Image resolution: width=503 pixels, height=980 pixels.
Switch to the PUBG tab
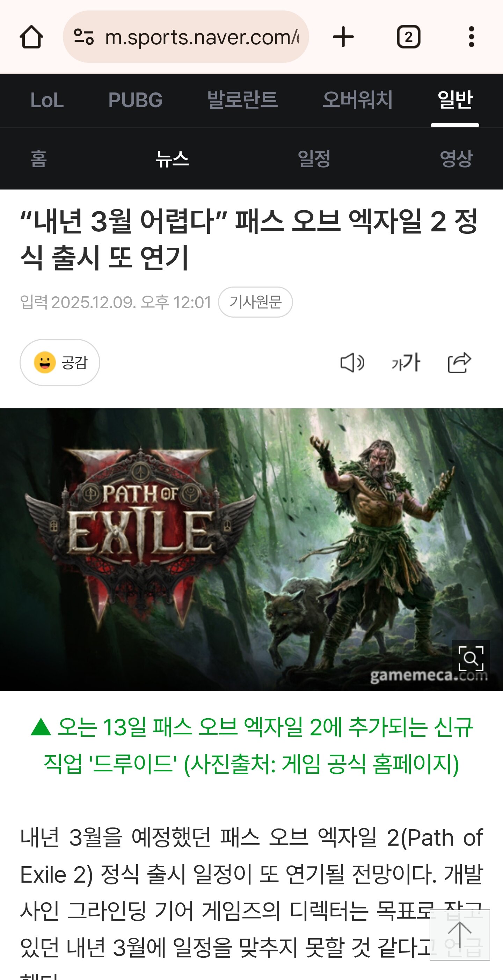pos(135,101)
